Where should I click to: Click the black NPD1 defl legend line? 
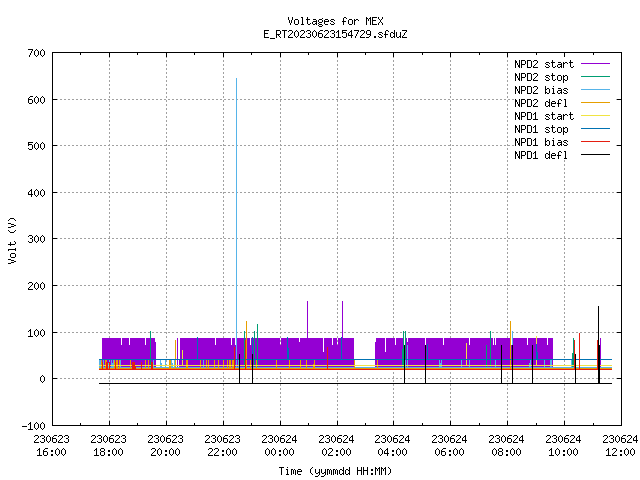(x=596, y=155)
